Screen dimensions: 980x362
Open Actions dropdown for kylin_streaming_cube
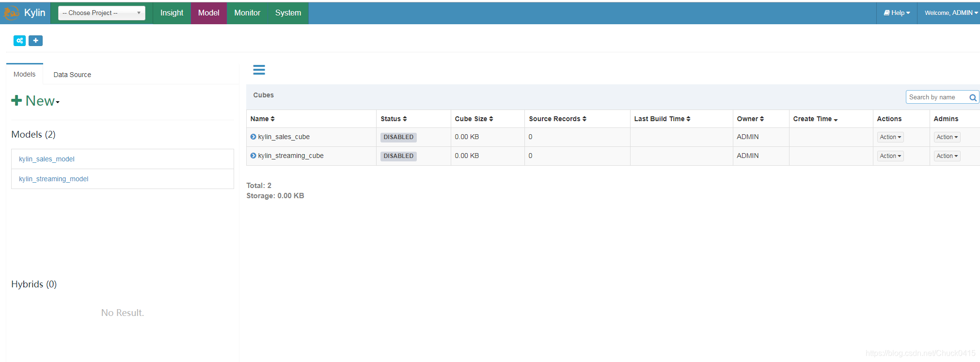tap(890, 156)
